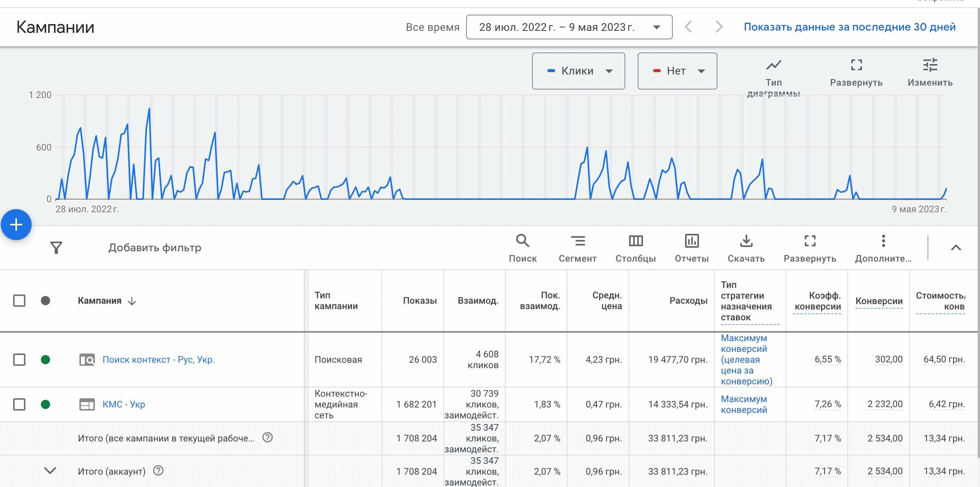The image size is (980, 487).
Task: Sort by Показы column header
Action: point(420,301)
